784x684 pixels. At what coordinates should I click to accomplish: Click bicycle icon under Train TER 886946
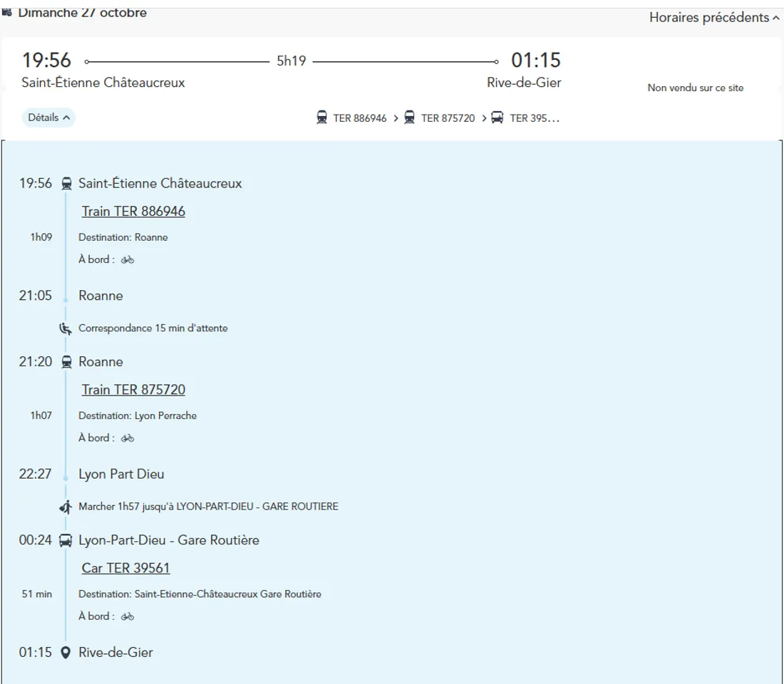[x=128, y=260]
